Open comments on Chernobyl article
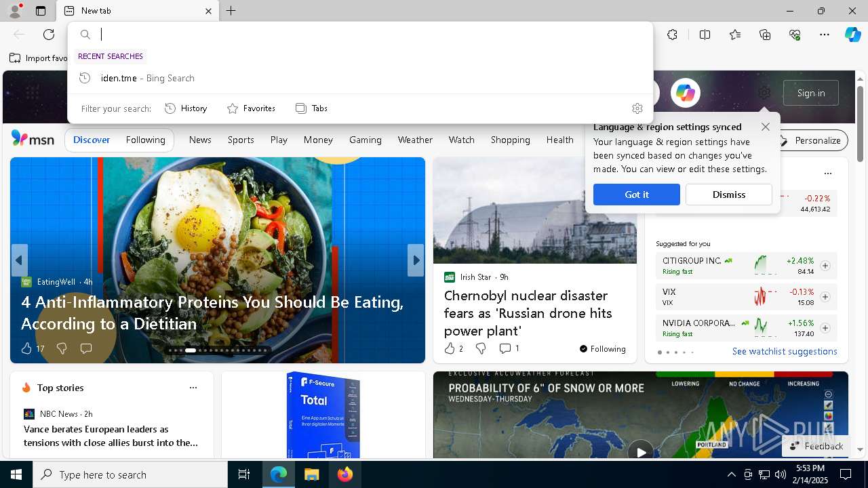 point(505,348)
